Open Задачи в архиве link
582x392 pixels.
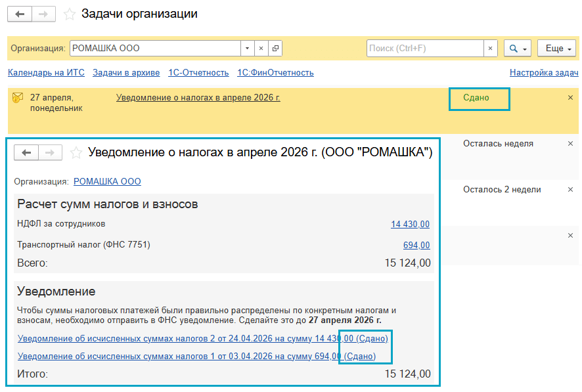pyautogui.click(x=126, y=73)
